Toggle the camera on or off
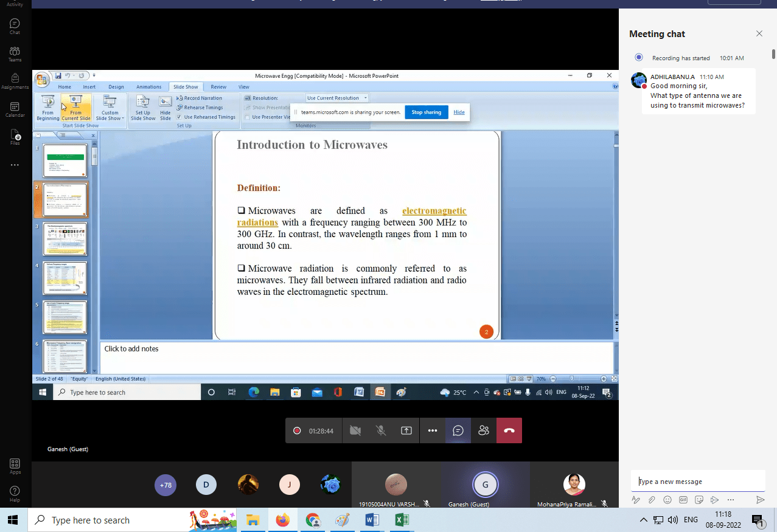Viewport: 777px width, 532px height. click(x=355, y=430)
